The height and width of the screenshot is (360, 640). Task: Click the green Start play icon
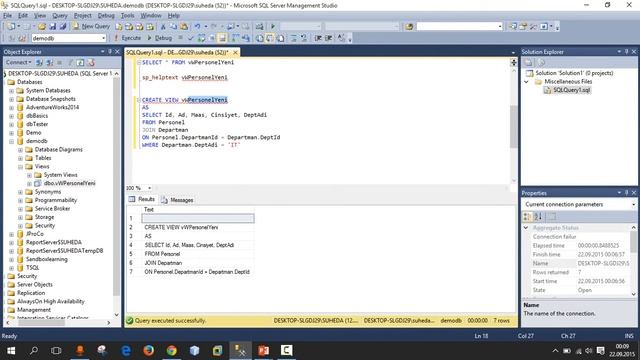[273, 27]
